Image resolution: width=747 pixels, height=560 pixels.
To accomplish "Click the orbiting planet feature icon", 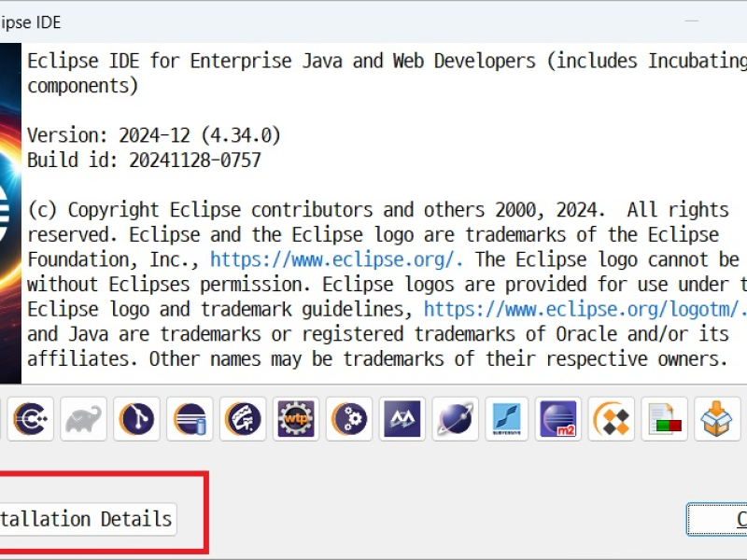I will [456, 419].
